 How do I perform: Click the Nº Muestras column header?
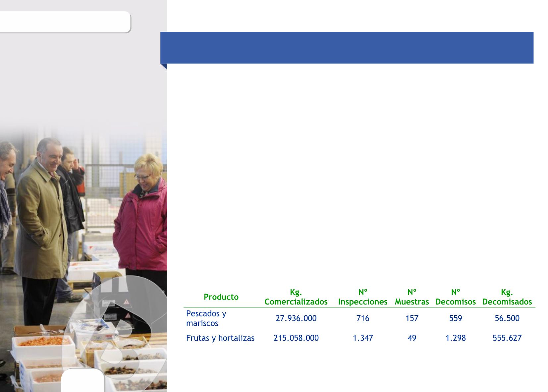click(x=412, y=297)
